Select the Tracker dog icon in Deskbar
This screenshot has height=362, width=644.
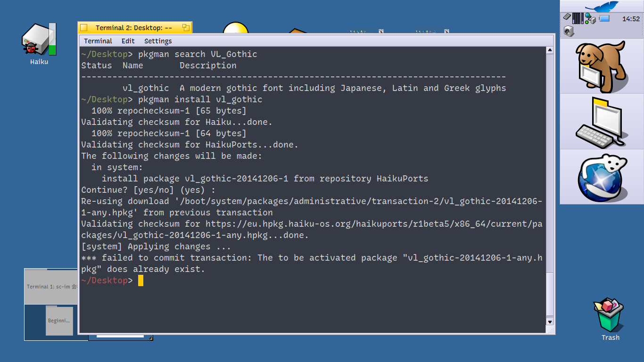click(602, 66)
